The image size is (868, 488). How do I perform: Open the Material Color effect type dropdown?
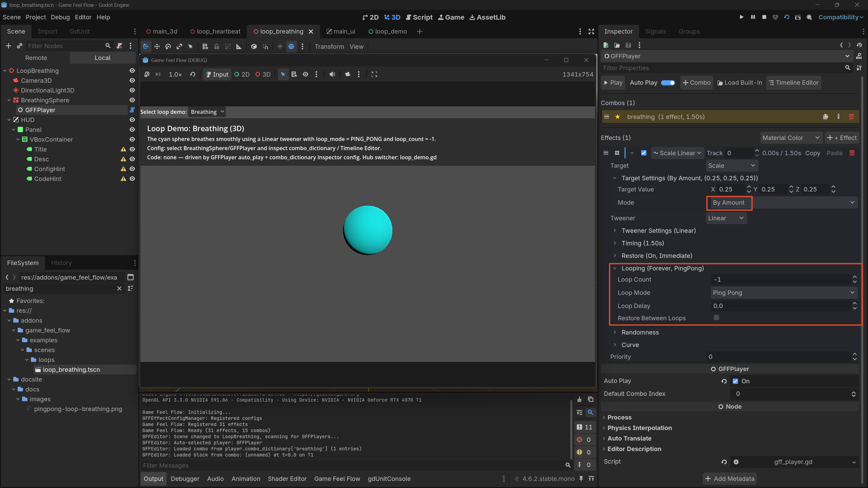click(x=791, y=138)
